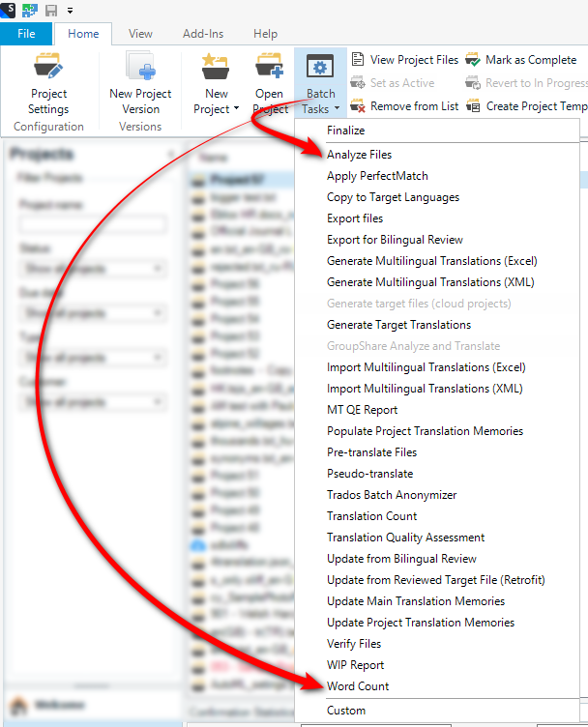Click the New Project folder icon
Image resolution: width=588 pixels, height=727 pixels.
tap(216, 67)
